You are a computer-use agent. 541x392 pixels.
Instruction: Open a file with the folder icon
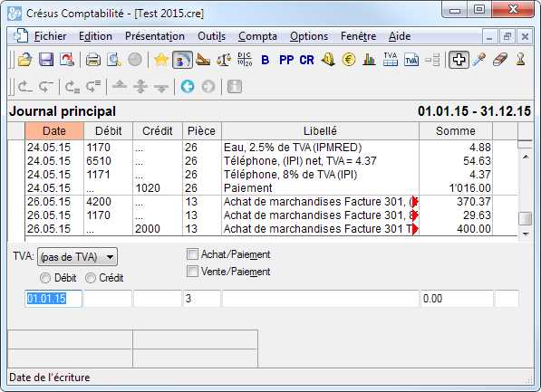click(24, 60)
